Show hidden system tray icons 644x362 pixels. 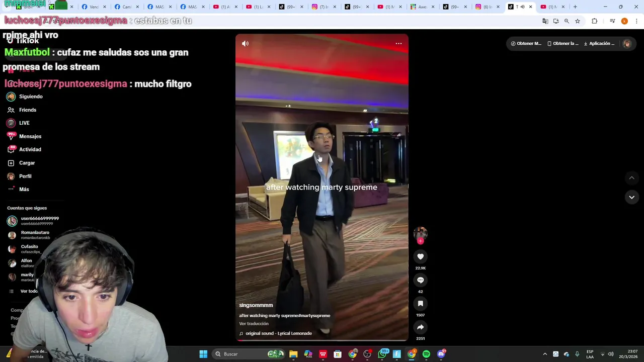(545, 354)
